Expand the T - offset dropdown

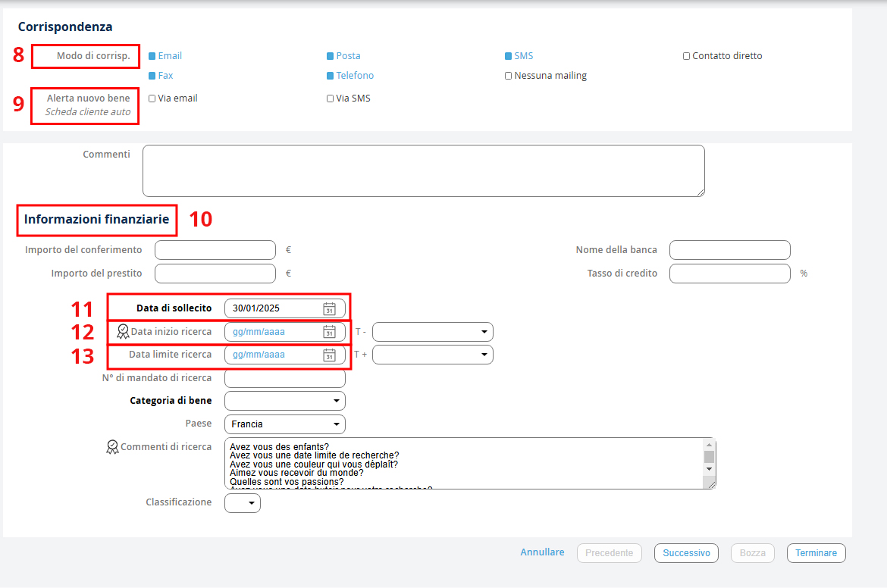tap(433, 332)
